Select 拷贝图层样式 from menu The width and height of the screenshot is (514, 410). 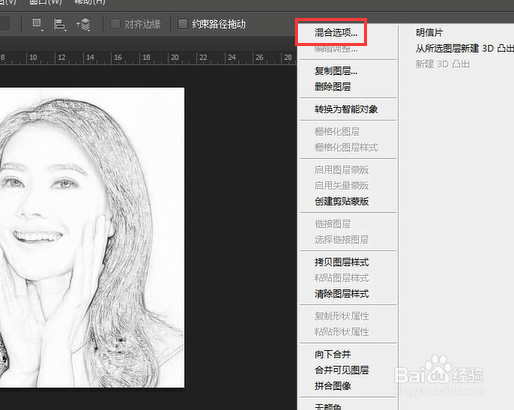coord(341,262)
